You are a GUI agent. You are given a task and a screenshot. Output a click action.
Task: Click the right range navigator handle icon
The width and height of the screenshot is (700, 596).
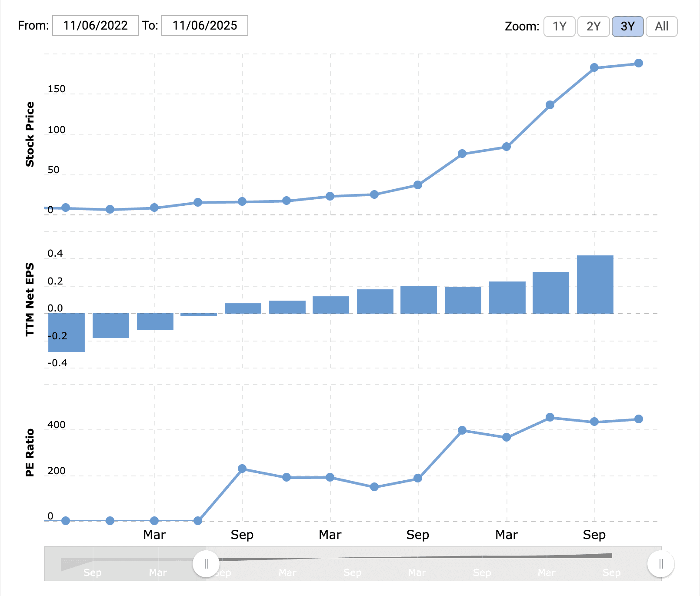660,563
